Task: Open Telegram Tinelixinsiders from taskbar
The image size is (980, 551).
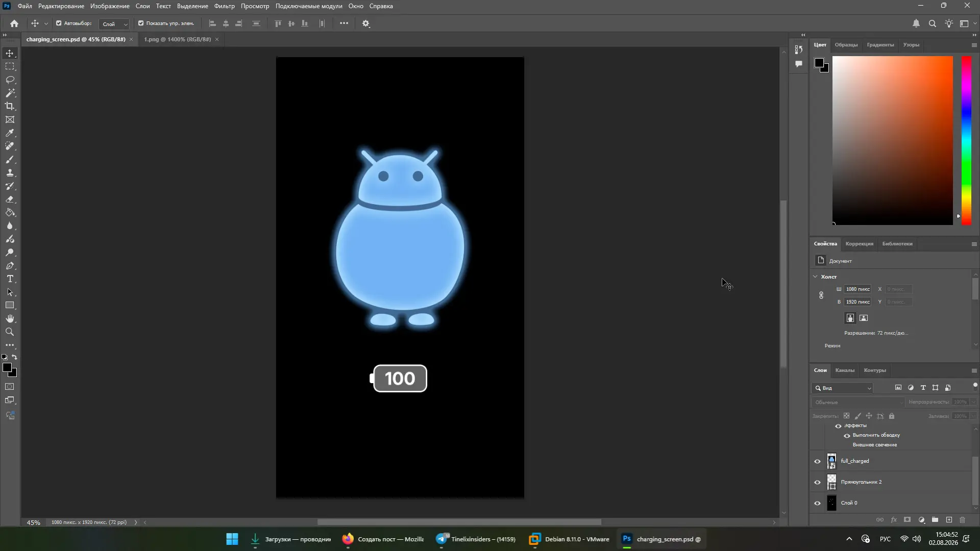Action: point(476,539)
